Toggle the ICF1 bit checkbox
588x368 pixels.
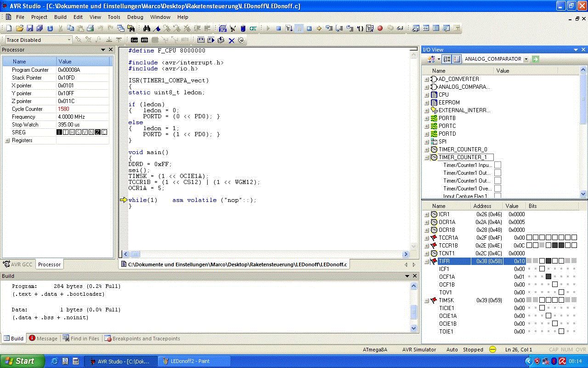coord(542,269)
